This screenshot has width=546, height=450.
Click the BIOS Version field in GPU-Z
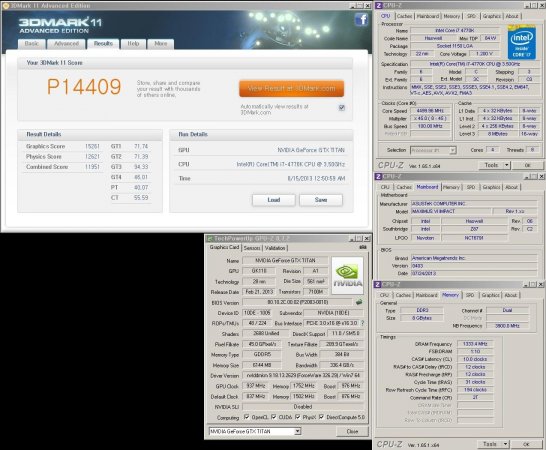click(298, 302)
